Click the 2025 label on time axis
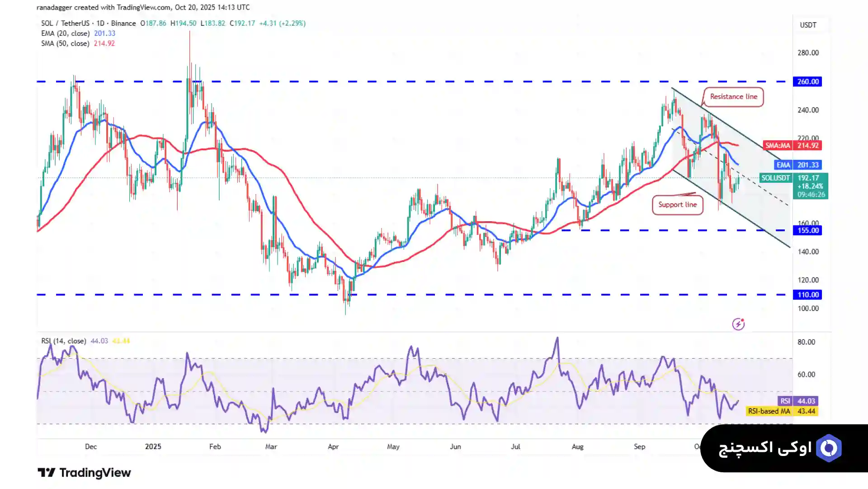This screenshot has height=489, width=868. (153, 446)
